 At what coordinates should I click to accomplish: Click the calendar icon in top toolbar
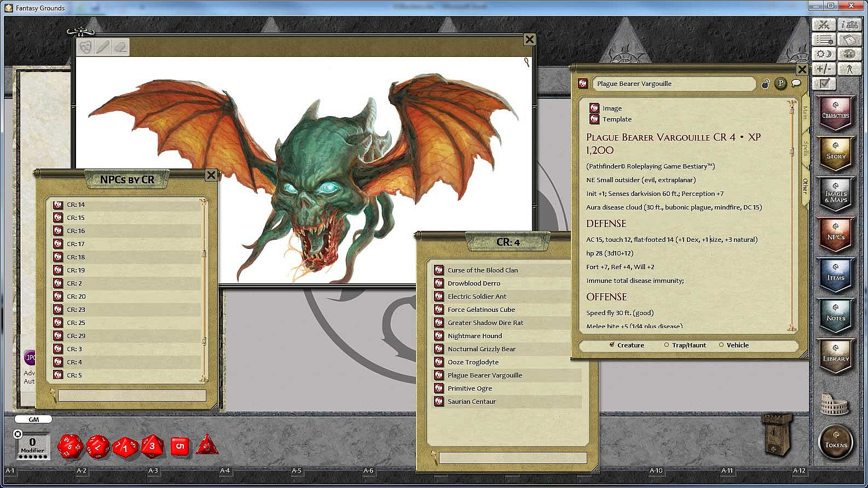[x=849, y=39]
